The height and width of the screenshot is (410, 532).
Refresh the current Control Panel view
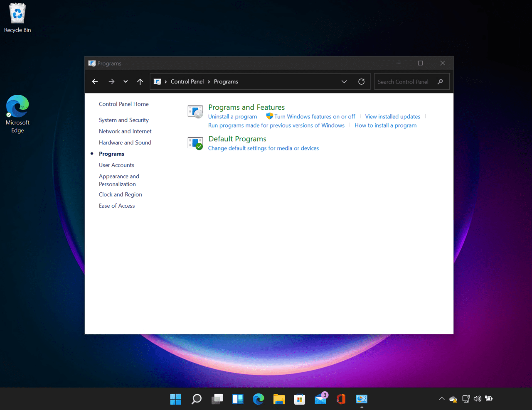pos(361,81)
